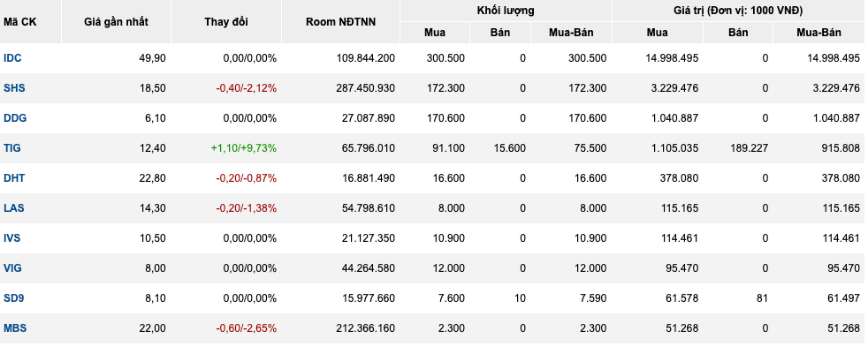View the DHT stock details link
This screenshot has height=346, width=868.
[14, 178]
